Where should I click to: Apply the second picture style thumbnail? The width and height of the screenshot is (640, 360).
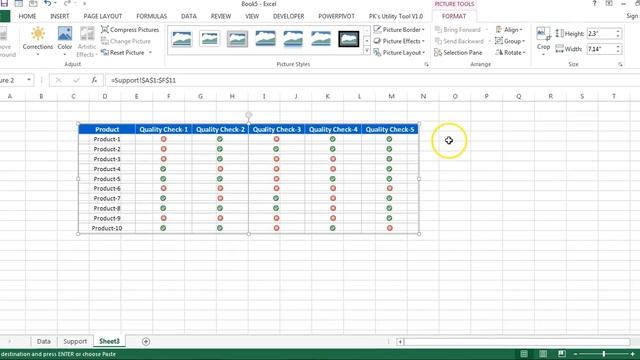tap(209, 39)
